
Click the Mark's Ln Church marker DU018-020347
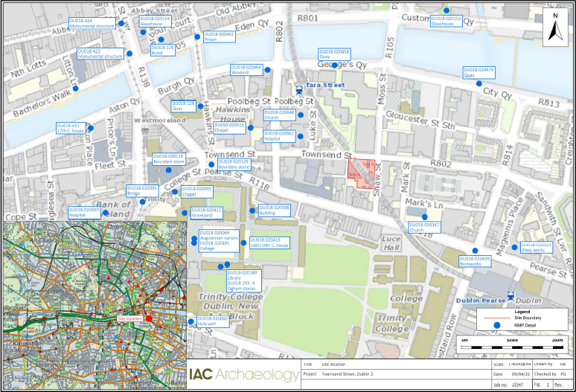[x=424, y=216]
